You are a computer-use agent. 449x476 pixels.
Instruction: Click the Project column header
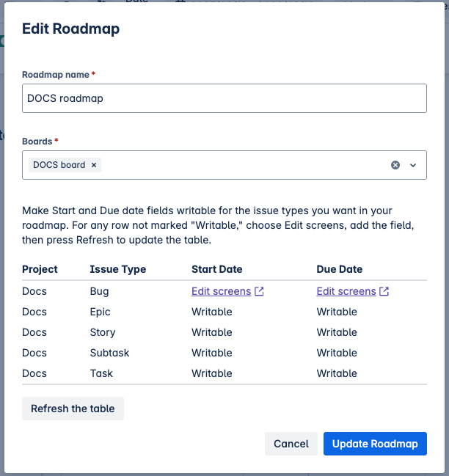click(40, 269)
